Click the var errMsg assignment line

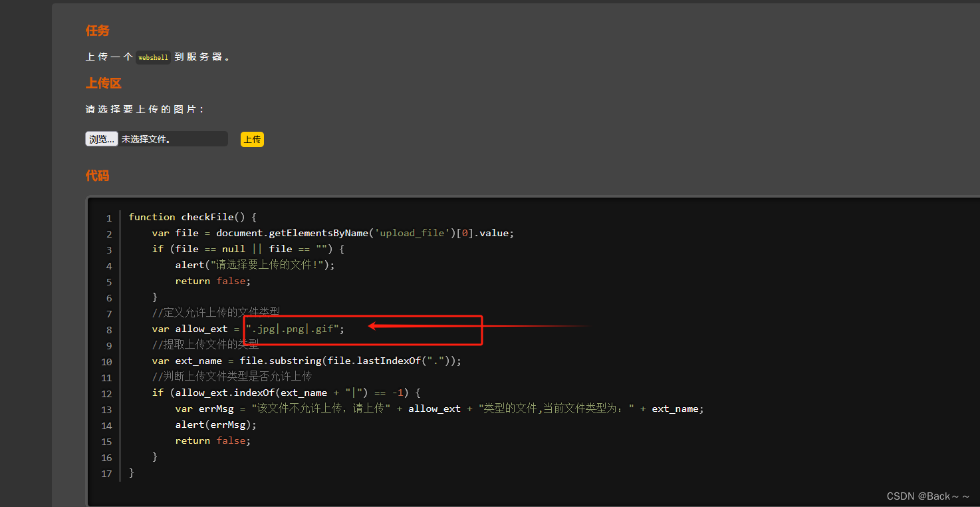[x=439, y=409]
